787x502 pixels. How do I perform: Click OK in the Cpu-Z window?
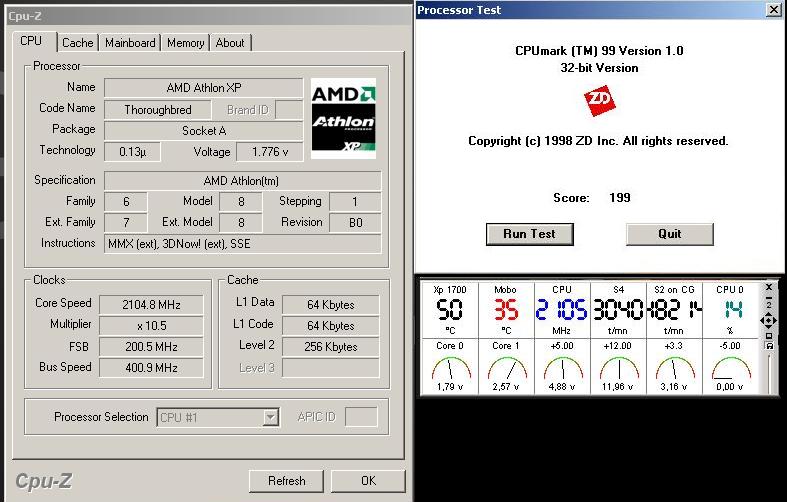(x=368, y=481)
